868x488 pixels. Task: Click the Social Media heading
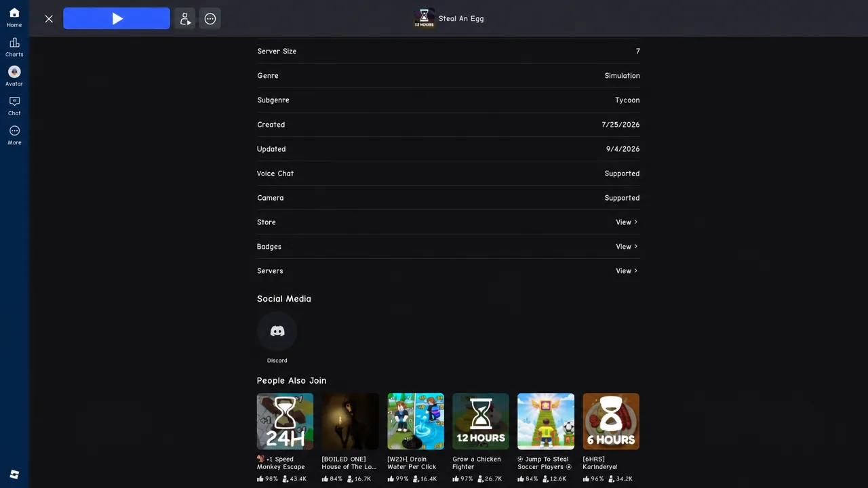click(284, 299)
